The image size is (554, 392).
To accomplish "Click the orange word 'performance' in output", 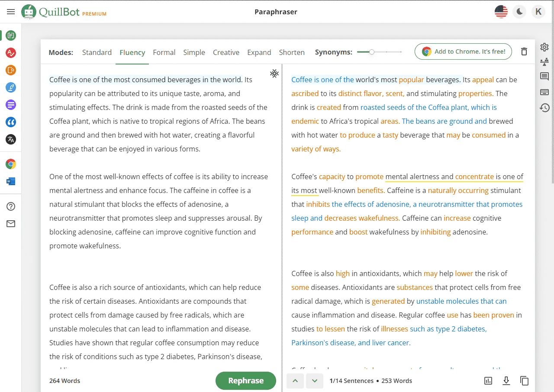I will coord(312,232).
